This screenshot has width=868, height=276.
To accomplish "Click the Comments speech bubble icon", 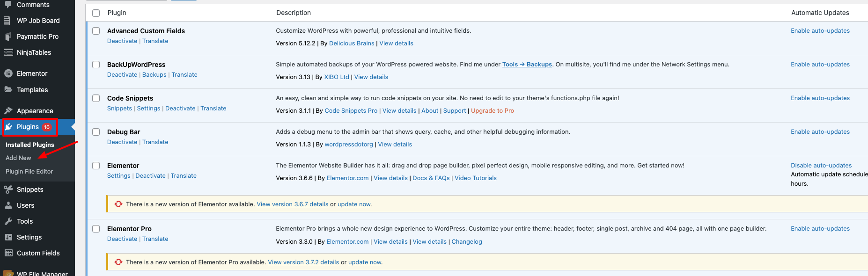I will coord(8,4).
